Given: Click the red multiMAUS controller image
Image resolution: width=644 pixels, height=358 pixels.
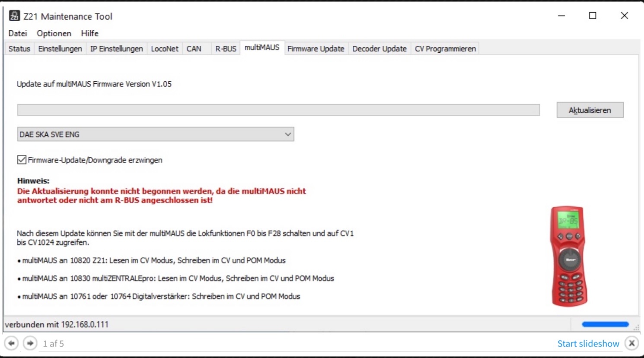Looking at the screenshot, I should pyautogui.click(x=569, y=256).
